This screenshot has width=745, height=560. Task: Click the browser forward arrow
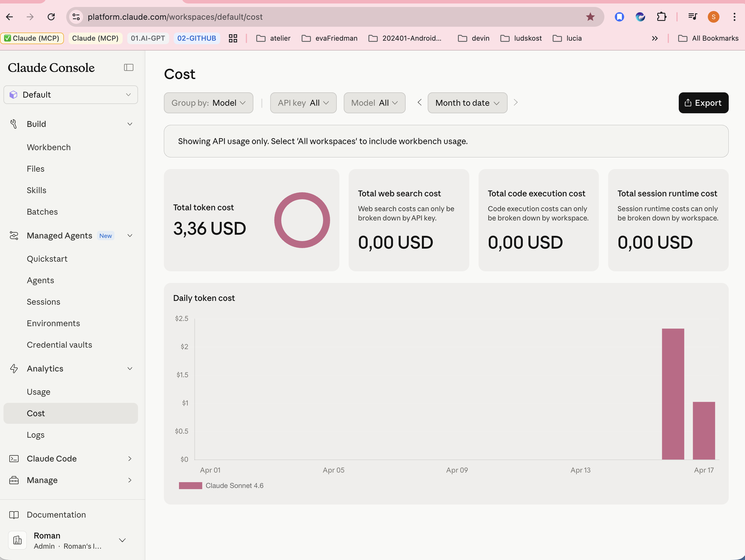(30, 17)
